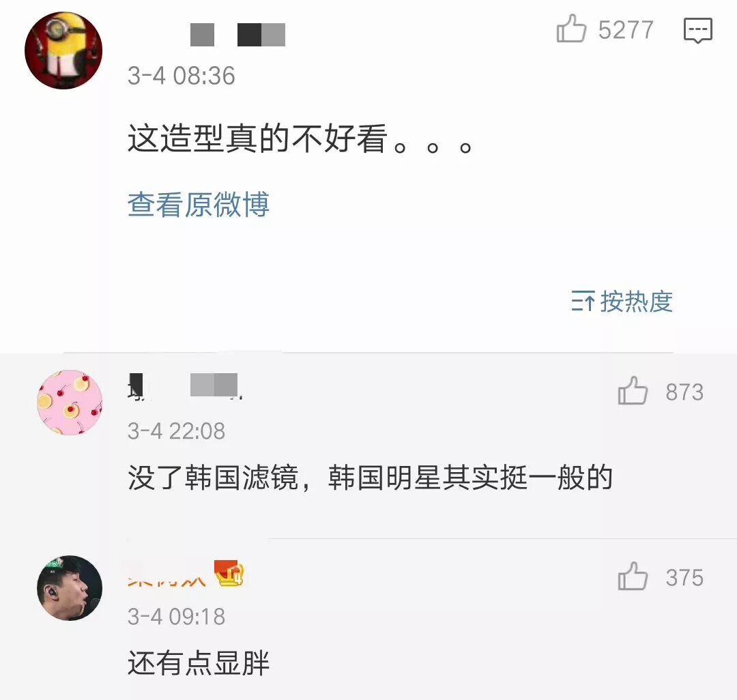
Task: Like the reply with 873 likes
Action: (x=633, y=391)
